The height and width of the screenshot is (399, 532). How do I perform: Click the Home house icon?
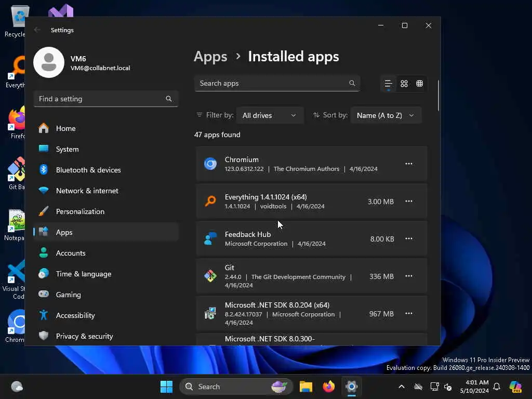[44, 128]
